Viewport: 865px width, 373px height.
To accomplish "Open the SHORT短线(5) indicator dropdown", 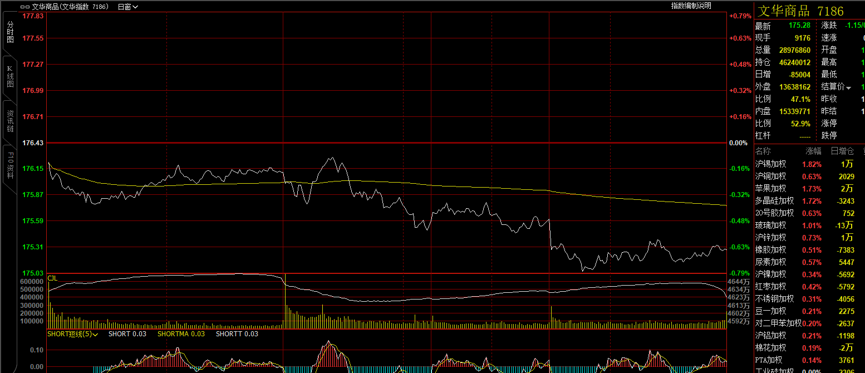I will [x=73, y=334].
